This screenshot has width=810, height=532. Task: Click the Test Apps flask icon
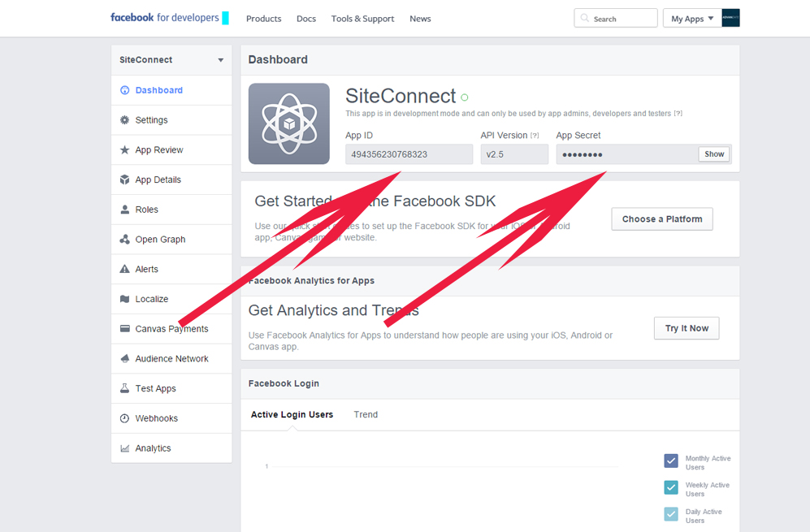click(x=124, y=388)
